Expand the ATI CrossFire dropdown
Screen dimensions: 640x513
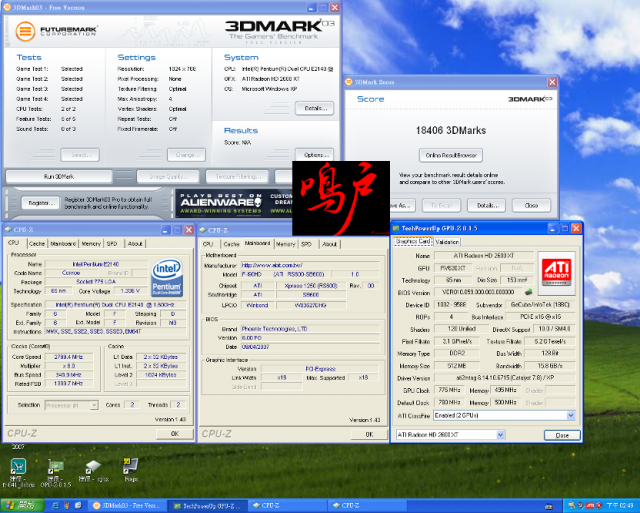[571, 415]
